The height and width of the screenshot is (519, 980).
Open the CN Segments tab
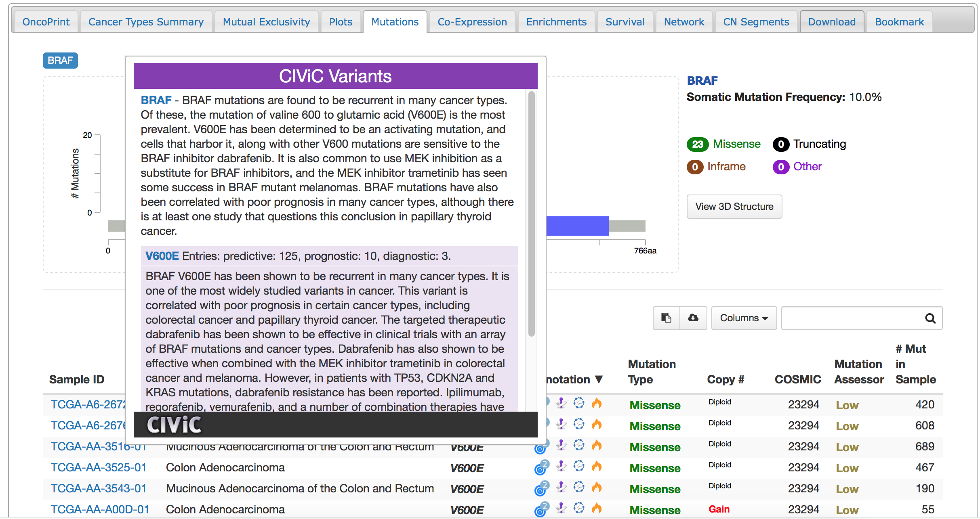(756, 22)
